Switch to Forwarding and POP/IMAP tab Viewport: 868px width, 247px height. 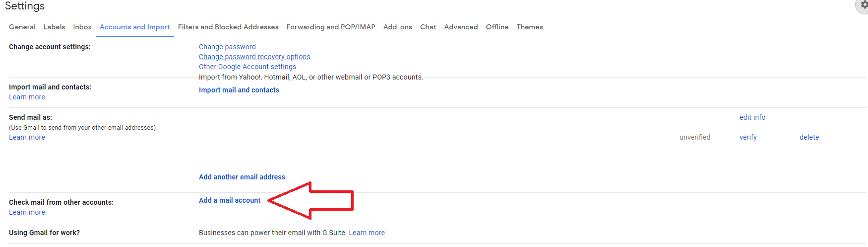tap(331, 27)
